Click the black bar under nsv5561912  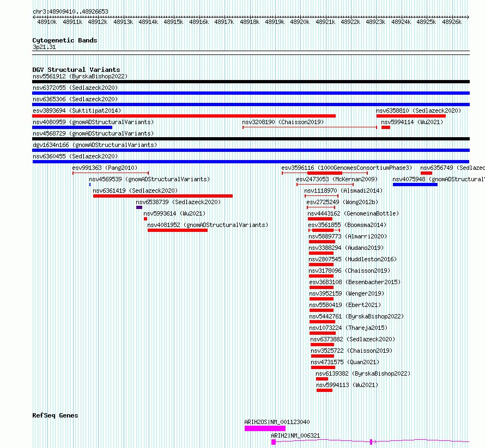point(251,82)
